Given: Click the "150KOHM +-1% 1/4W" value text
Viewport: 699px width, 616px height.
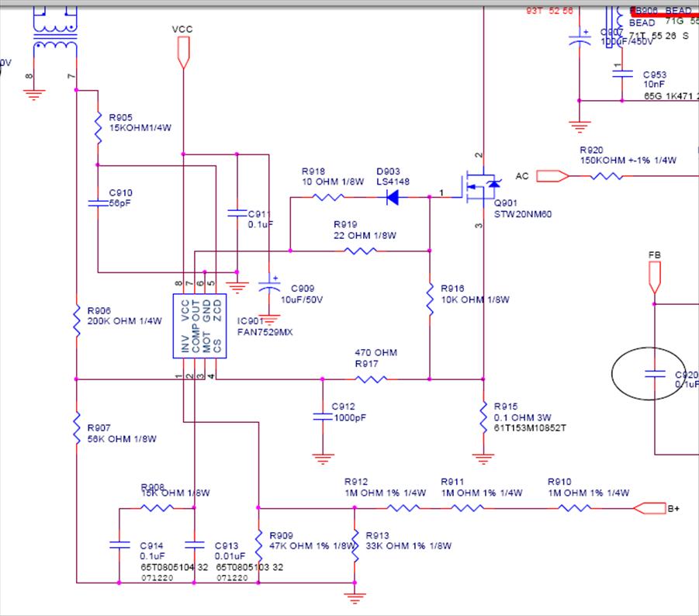Looking at the screenshot, I should 628,161.
